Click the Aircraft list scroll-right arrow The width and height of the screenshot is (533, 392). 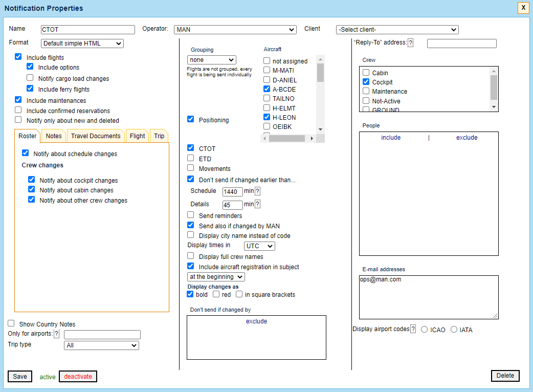click(312, 138)
